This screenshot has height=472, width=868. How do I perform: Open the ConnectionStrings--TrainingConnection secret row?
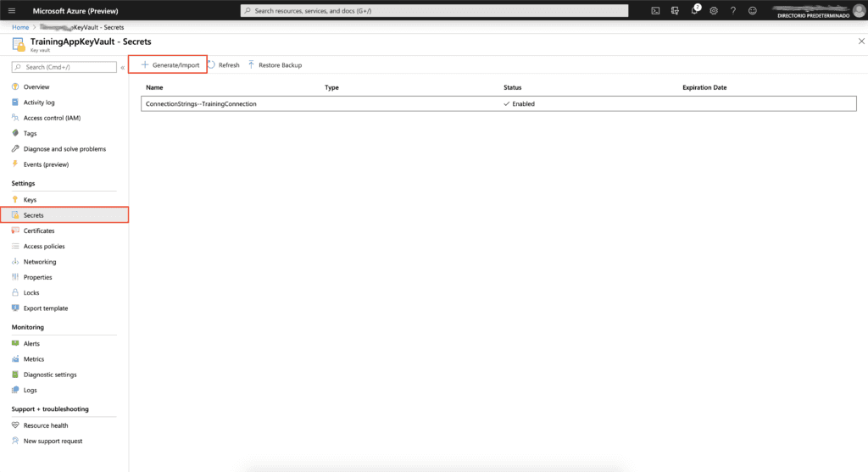click(498, 103)
